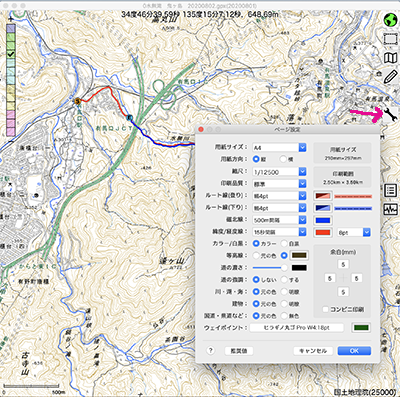The height and width of the screenshot is (397, 400).
Task: Click the wrench settings icon
Action: click(x=390, y=115)
